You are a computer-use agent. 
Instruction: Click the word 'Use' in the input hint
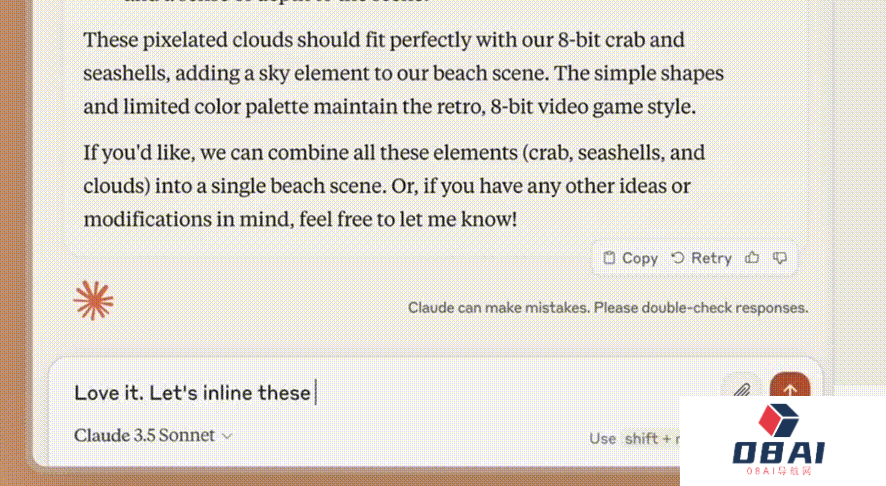[x=602, y=438]
